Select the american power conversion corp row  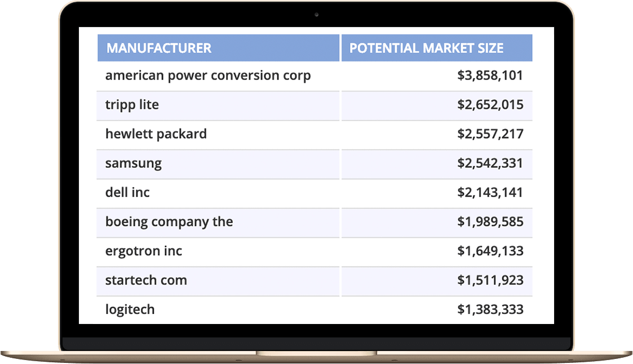(315, 76)
